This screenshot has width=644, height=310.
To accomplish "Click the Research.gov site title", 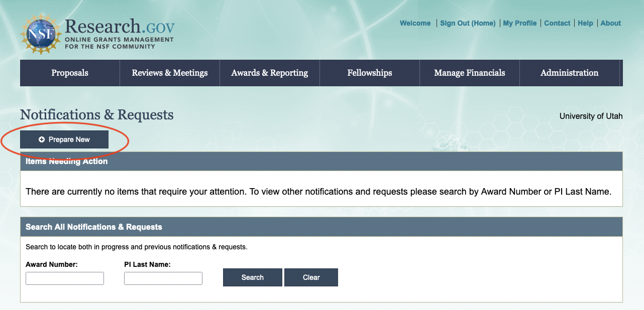I will tap(120, 27).
